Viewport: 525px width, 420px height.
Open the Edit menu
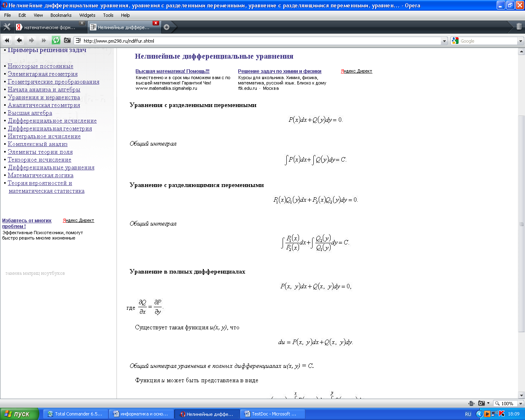[x=22, y=15]
